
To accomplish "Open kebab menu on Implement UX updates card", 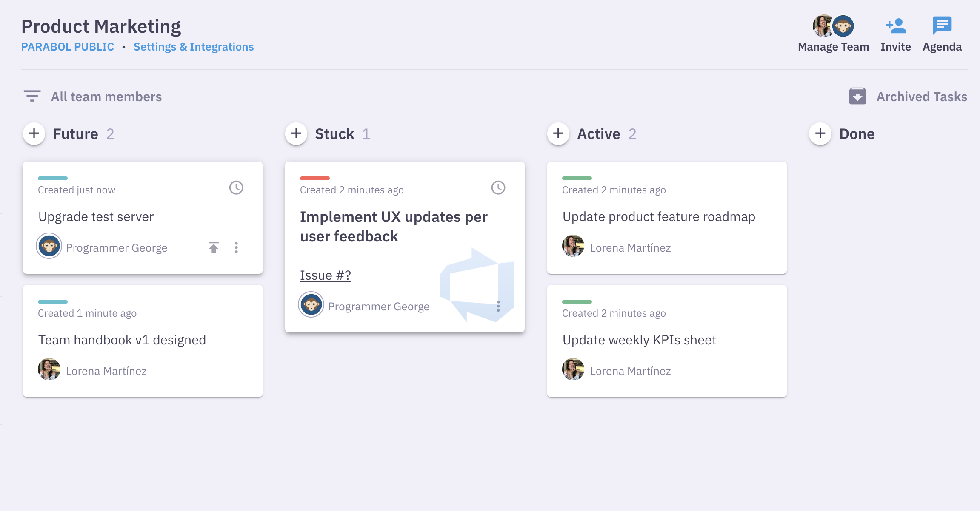I will point(498,306).
